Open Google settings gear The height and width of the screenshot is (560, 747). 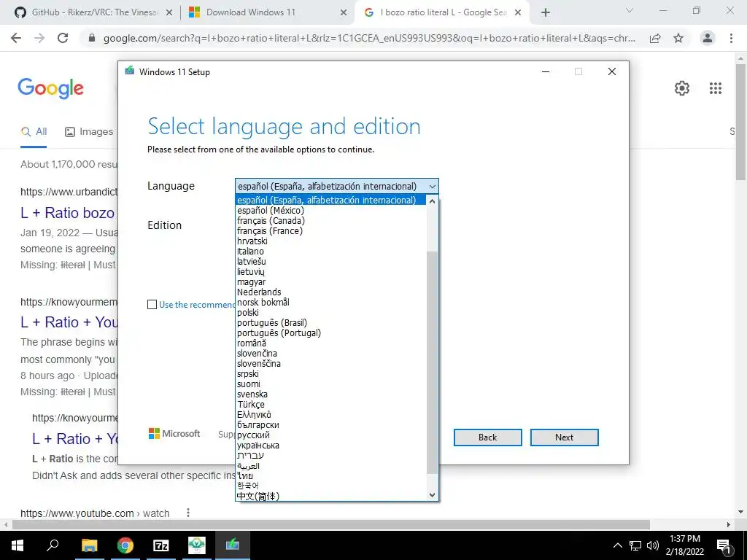(x=682, y=88)
